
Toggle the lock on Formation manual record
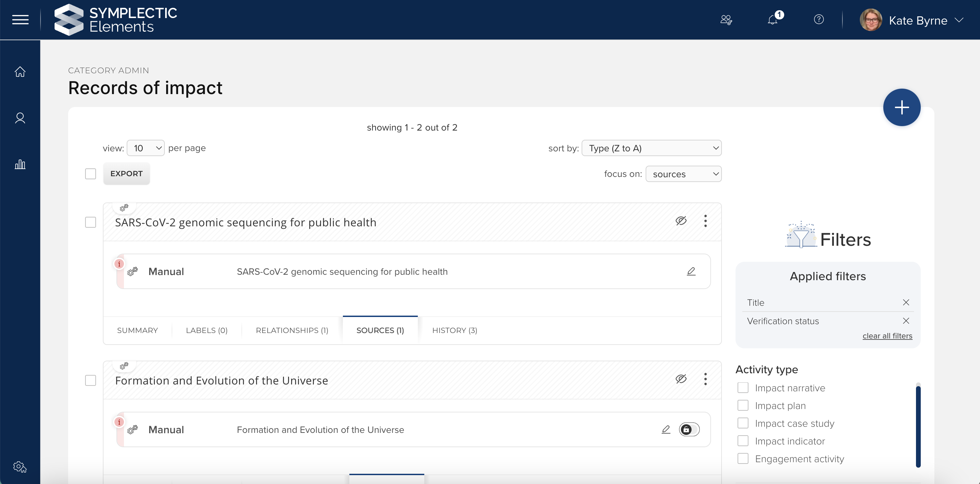pyautogui.click(x=689, y=429)
